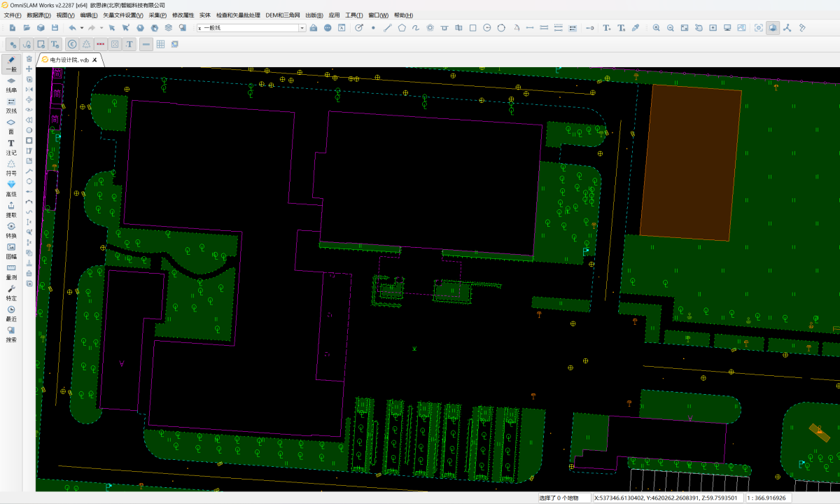Open the 提取 extraction category in sidebar

point(11,210)
